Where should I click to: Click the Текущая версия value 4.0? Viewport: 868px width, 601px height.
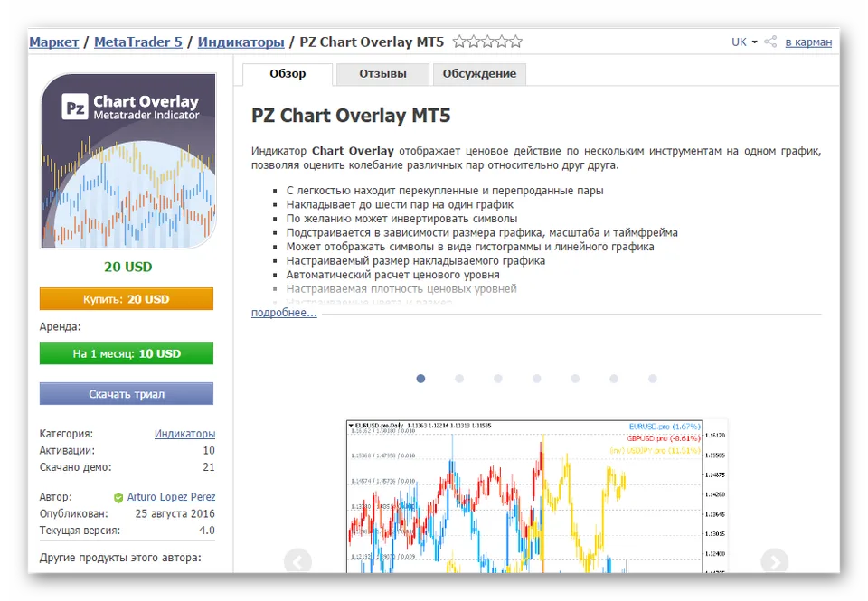[x=207, y=531]
